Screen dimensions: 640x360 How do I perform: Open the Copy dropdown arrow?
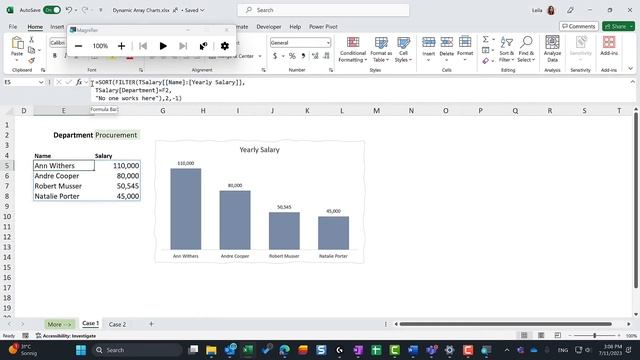[39, 50]
